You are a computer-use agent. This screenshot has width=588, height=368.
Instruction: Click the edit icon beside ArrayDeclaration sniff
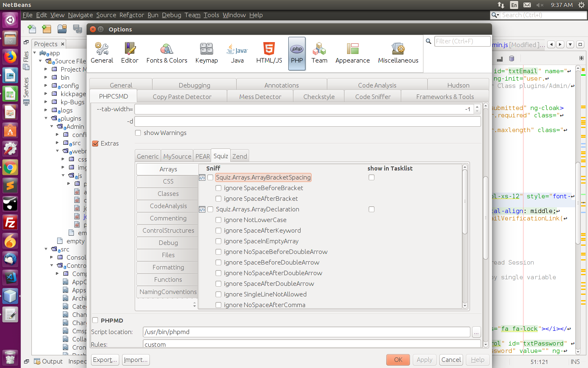pos(202,209)
